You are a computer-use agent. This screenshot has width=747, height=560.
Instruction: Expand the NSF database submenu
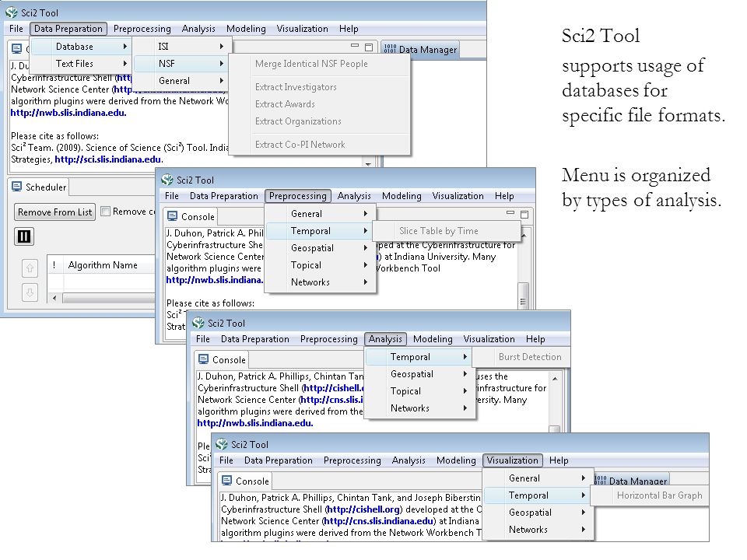181,63
